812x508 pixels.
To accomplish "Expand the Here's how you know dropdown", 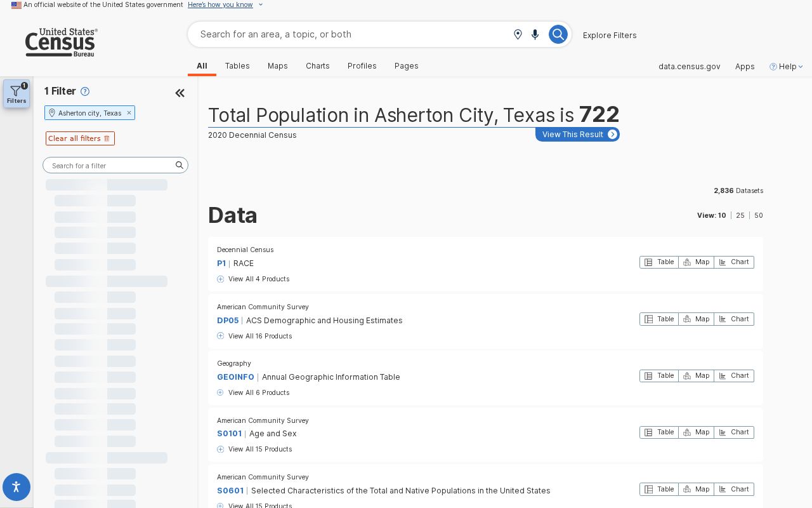I will [x=225, y=4].
